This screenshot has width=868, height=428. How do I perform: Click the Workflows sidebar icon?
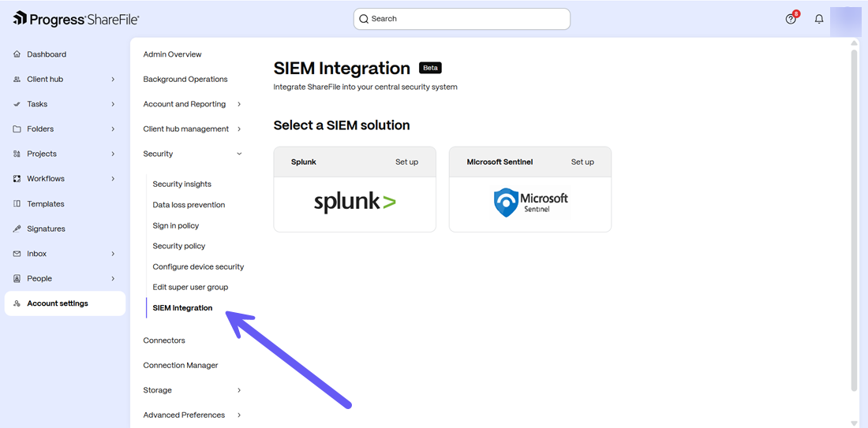tap(17, 179)
